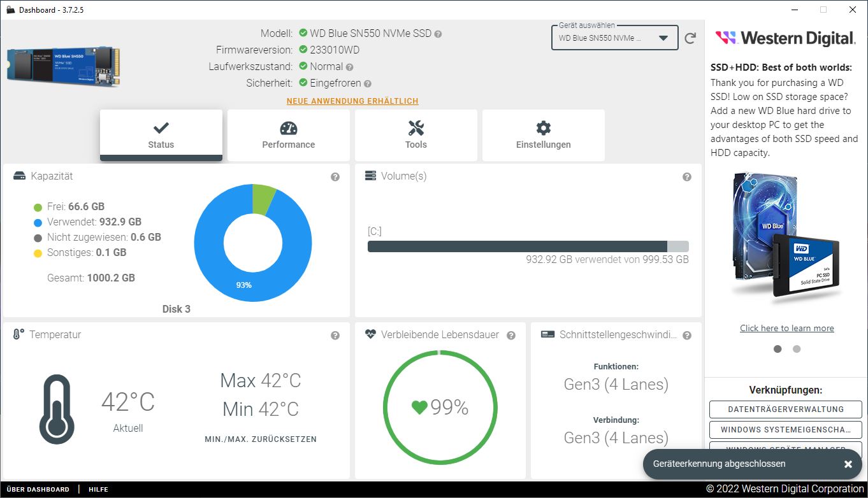Screen dimensions: 868x498
Task: Click the Volume(s) stack icon
Action: [x=370, y=176]
